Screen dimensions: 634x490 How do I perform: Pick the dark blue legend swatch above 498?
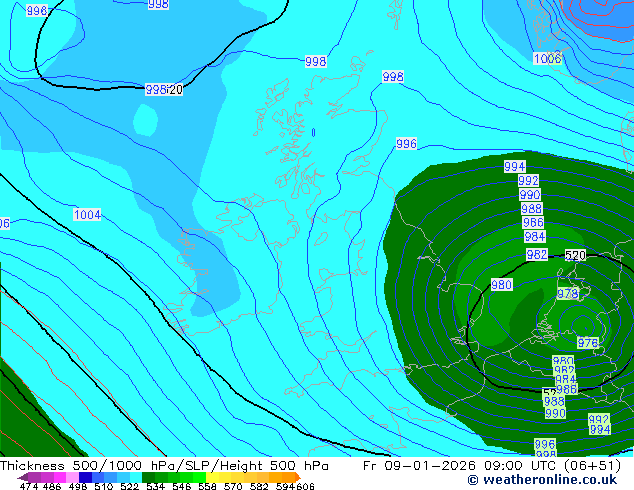(x=85, y=478)
